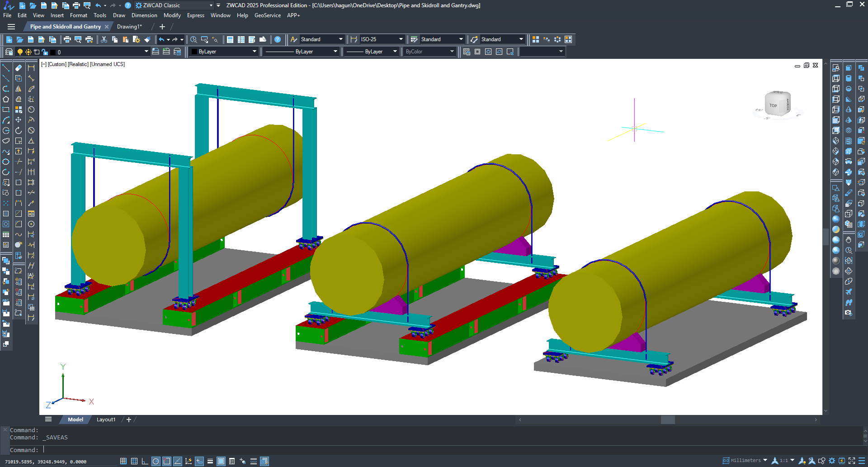Viewport: 868px width, 467px height.
Task: Open the ZWCAD Classic workspace dropdown
Action: pyautogui.click(x=211, y=5)
